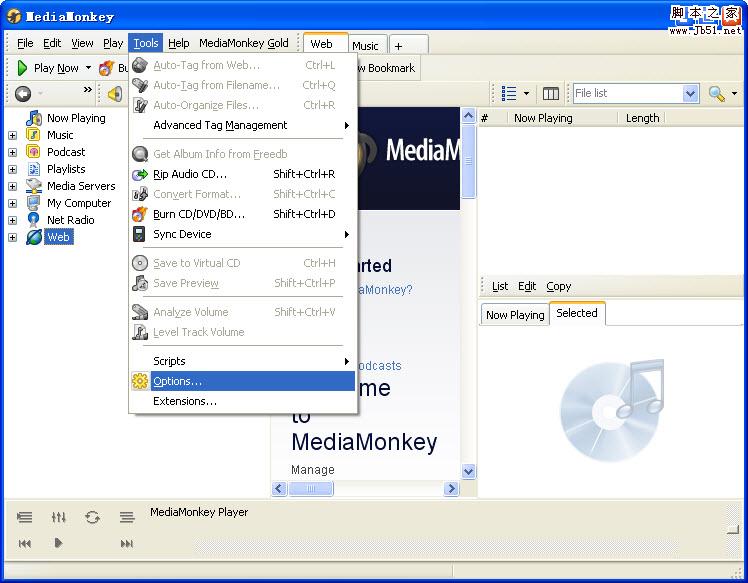Screen dimensions: 748x583
Task: Click the My Computer tree icon
Action: point(33,203)
